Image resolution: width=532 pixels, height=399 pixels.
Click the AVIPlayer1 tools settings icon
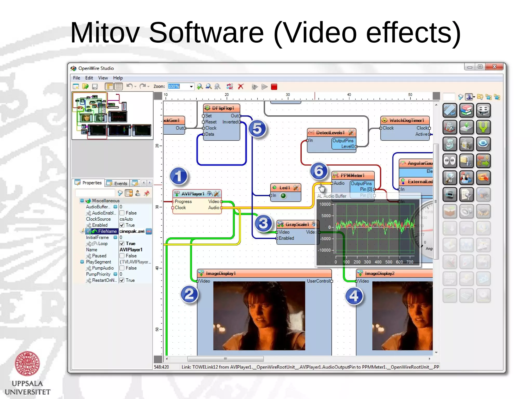pos(217,194)
